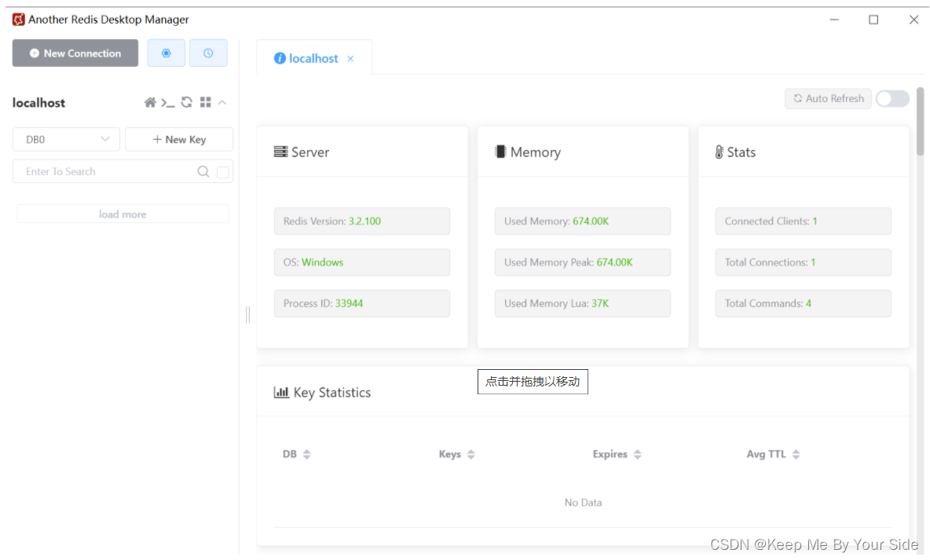The width and height of the screenshot is (930, 560).
Task: Close the localhost tab
Action: coord(350,58)
